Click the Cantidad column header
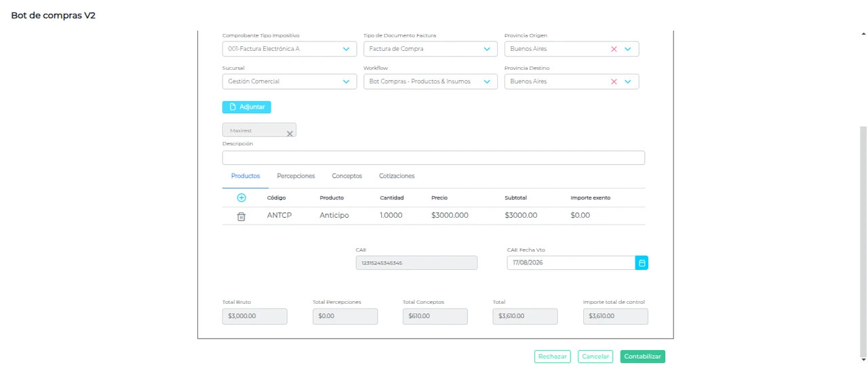 392,198
